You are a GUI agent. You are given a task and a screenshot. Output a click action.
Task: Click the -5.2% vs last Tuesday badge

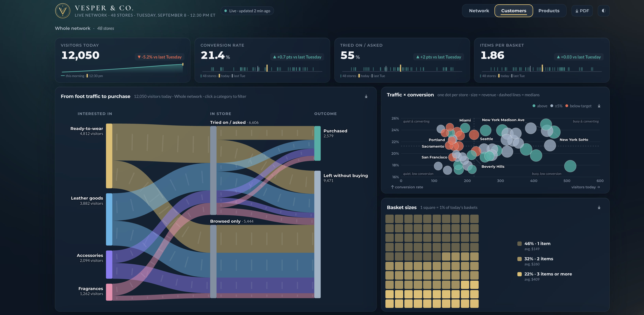point(159,57)
